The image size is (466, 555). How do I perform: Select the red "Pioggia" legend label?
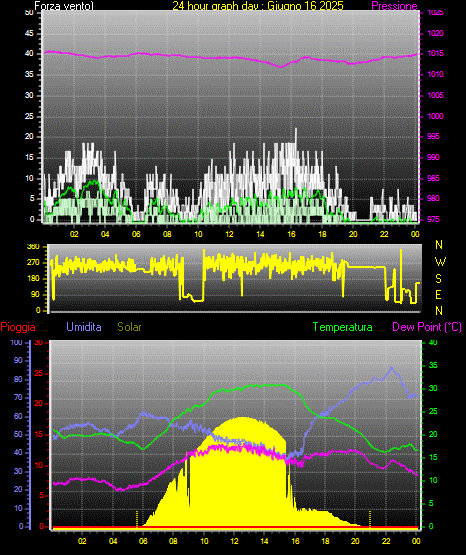point(18,327)
